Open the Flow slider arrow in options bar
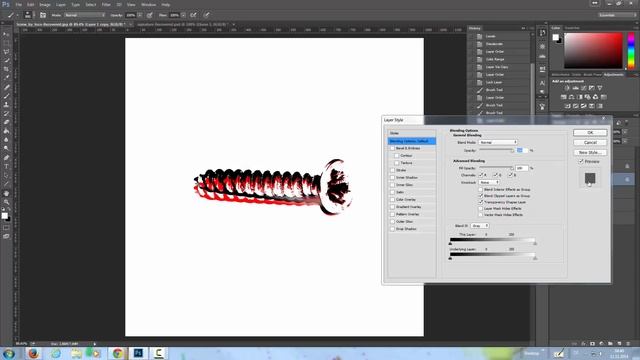The height and width of the screenshot is (360, 640). click(x=184, y=15)
